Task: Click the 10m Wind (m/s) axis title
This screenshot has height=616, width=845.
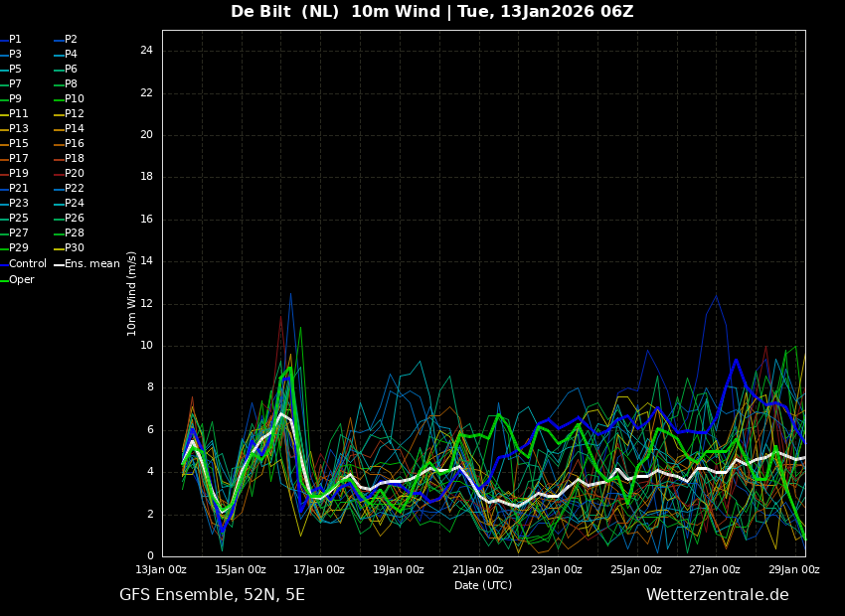Action: [131, 293]
